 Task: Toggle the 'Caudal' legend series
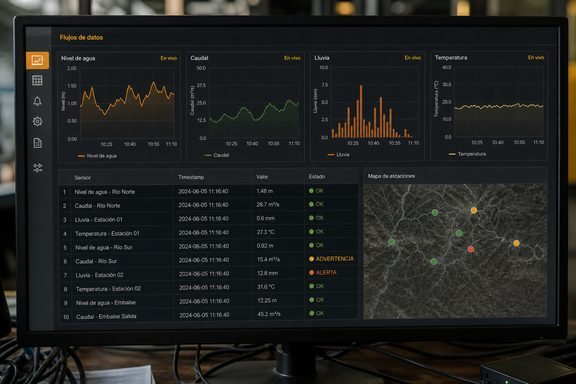pos(217,155)
